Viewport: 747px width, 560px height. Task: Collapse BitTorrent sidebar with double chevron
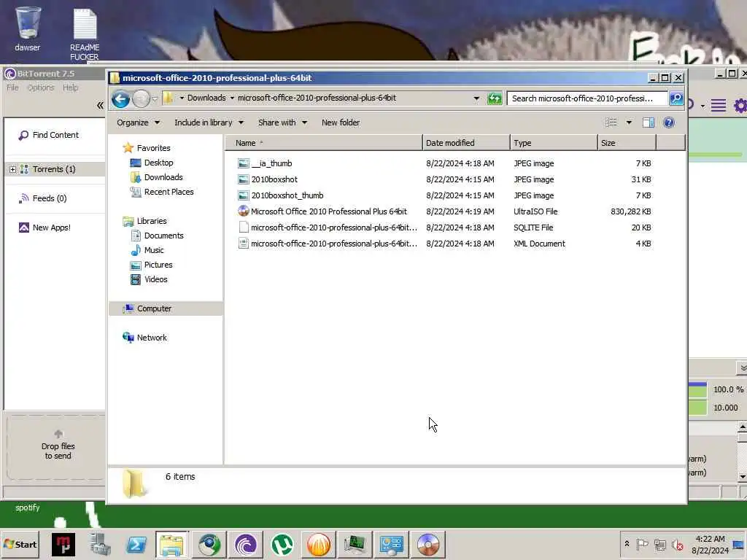tap(100, 105)
